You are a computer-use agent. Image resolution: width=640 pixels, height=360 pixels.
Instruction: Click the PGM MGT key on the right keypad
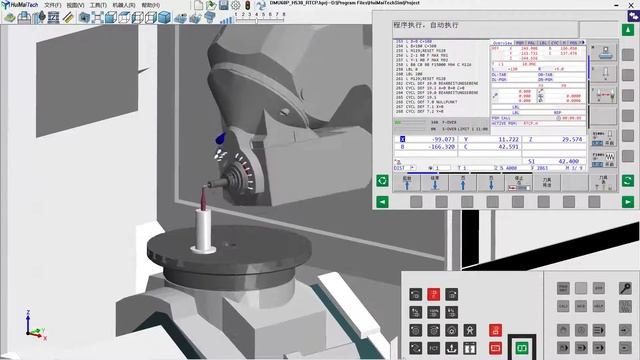(563, 288)
